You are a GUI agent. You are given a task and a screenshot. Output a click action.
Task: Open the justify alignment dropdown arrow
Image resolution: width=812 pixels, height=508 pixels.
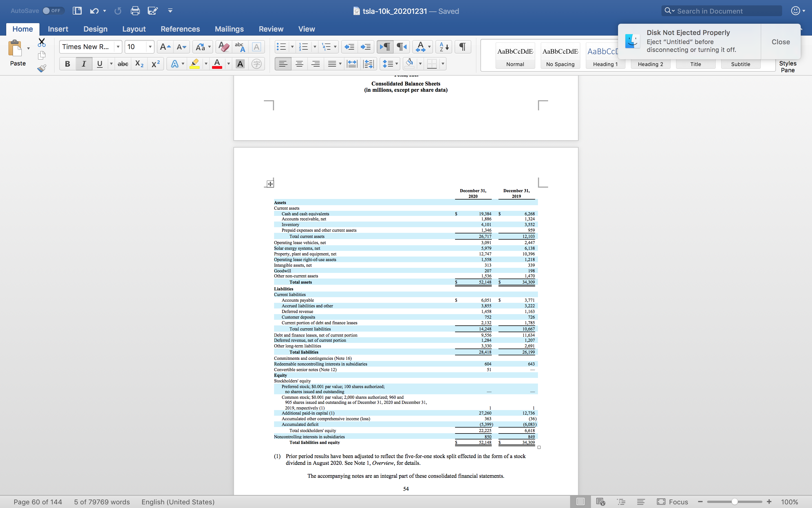[x=340, y=64]
